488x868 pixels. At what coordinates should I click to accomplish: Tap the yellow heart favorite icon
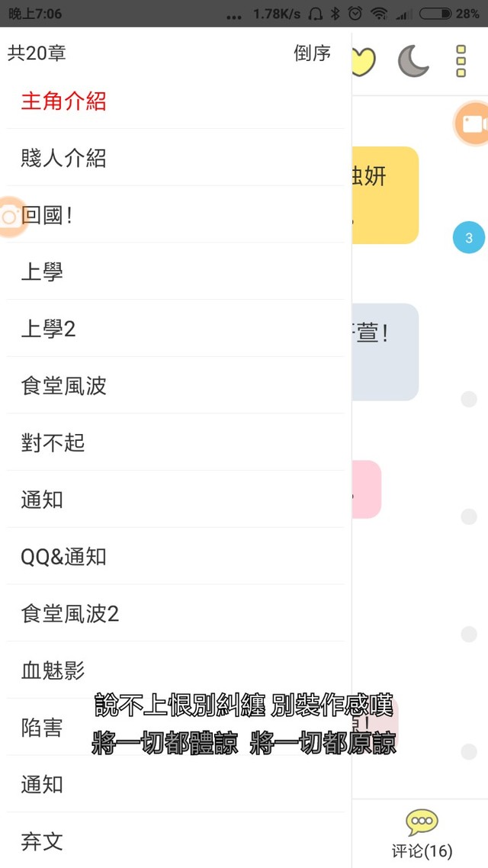tap(364, 61)
